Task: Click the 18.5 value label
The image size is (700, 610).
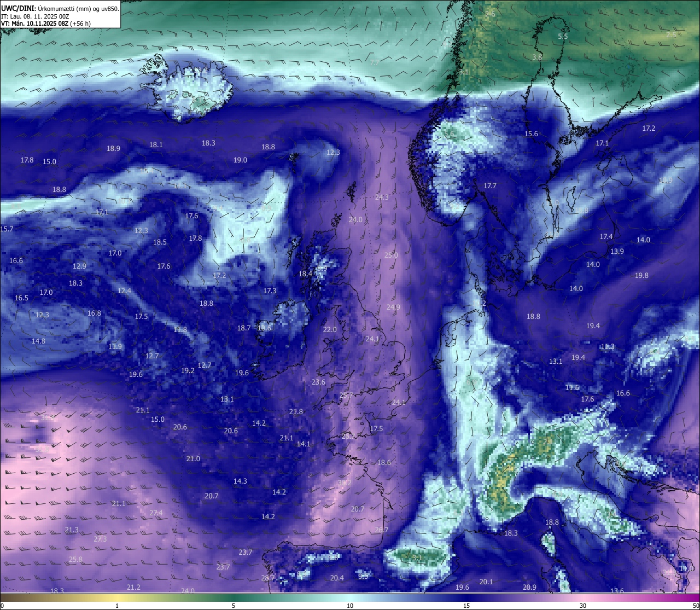Action: [160, 242]
